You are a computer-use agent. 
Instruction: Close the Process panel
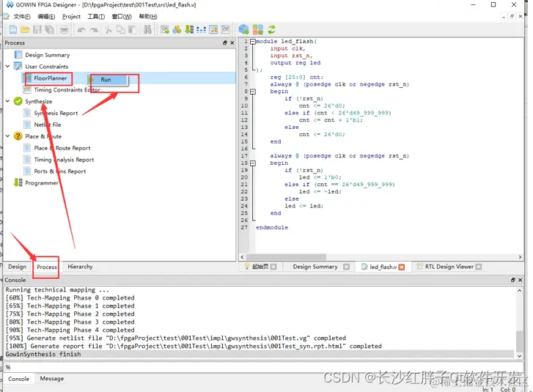[232, 42]
